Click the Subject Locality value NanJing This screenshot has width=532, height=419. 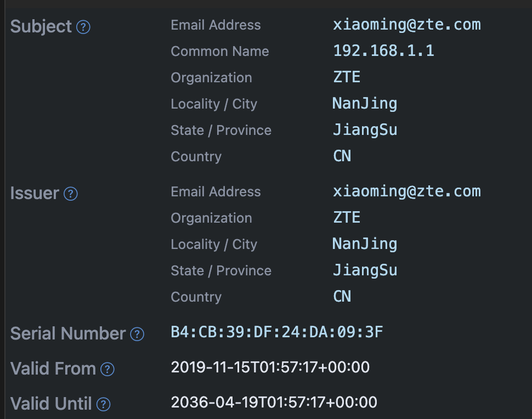pos(365,104)
